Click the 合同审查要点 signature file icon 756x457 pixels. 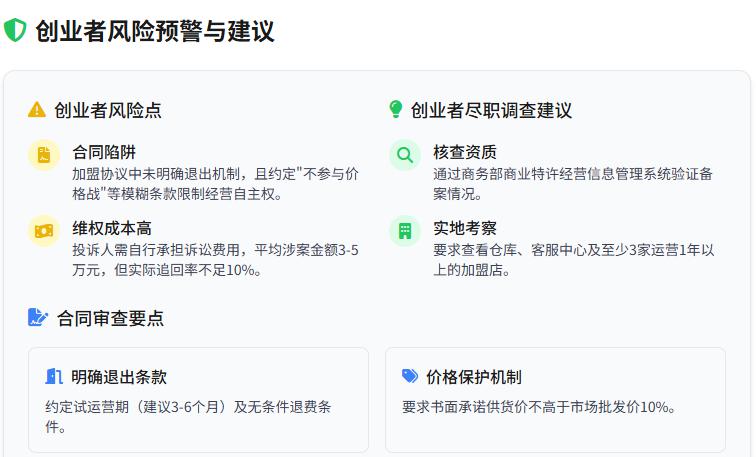[38, 317]
